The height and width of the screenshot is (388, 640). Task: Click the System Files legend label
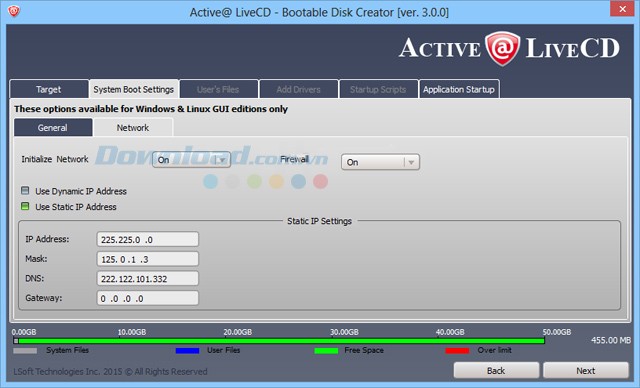(x=67, y=350)
